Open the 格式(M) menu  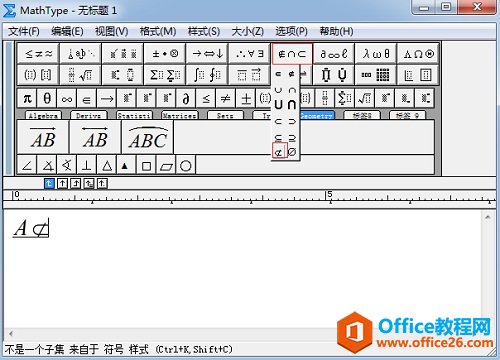[x=158, y=31]
